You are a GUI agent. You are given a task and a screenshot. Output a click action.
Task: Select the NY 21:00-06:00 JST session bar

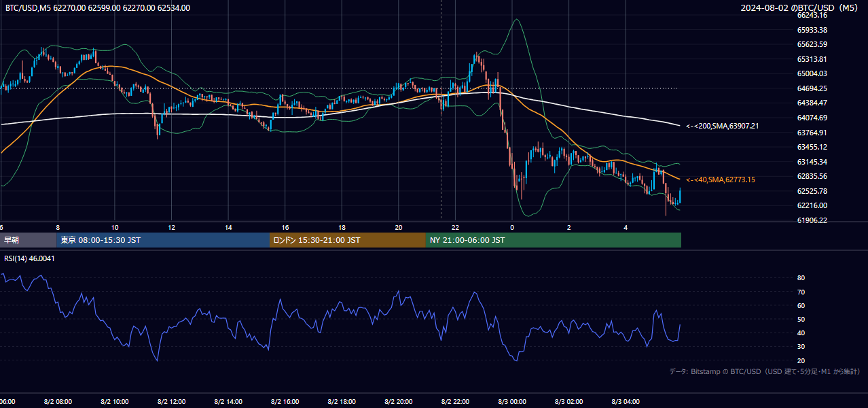point(554,240)
